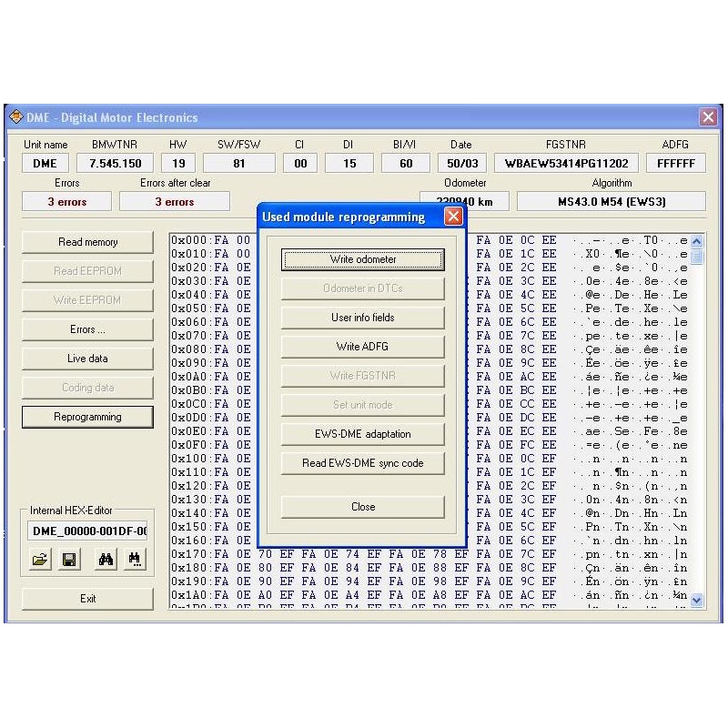Click the greyed Write EEPROM button
Screen dimensions: 728x728
pyautogui.click(x=87, y=300)
